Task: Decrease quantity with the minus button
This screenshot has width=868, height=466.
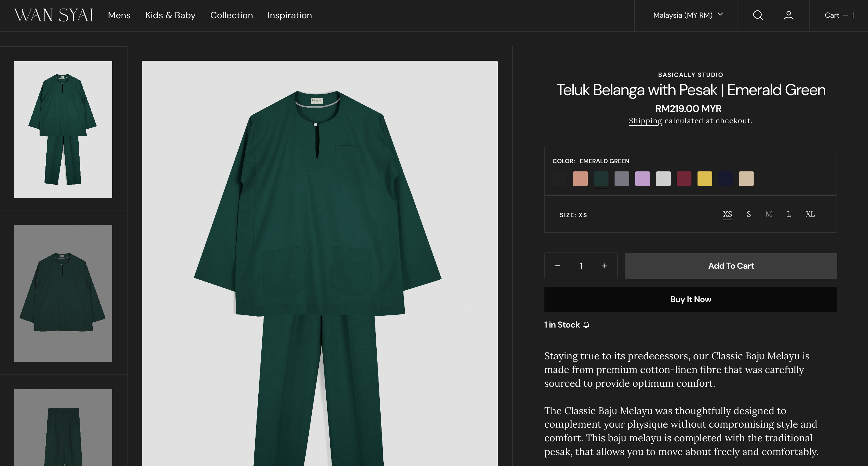Action: click(x=558, y=266)
